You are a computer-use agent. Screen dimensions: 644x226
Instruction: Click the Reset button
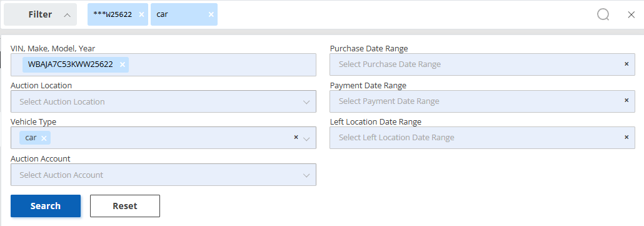pos(125,206)
